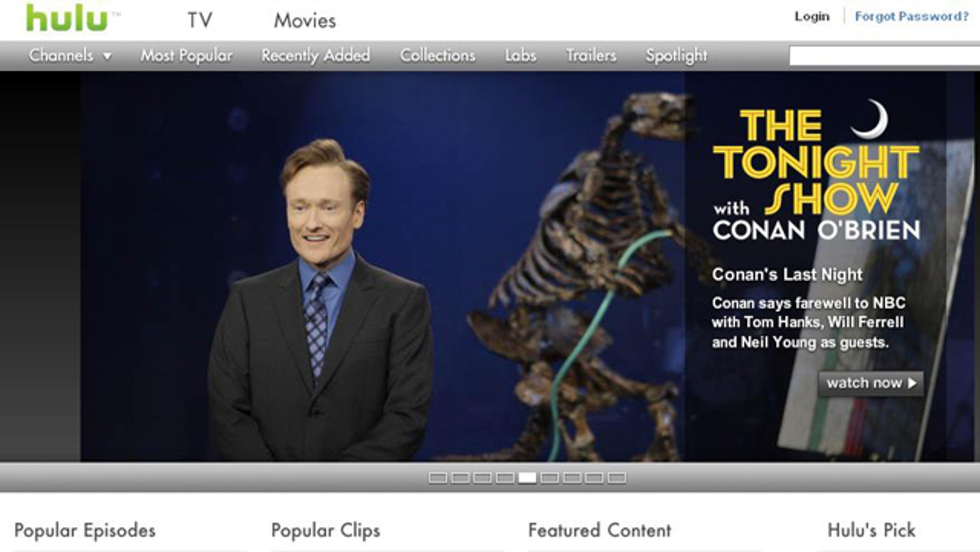This screenshot has height=552, width=980.
Task: Click the Popular Episodes heading
Action: 85,530
